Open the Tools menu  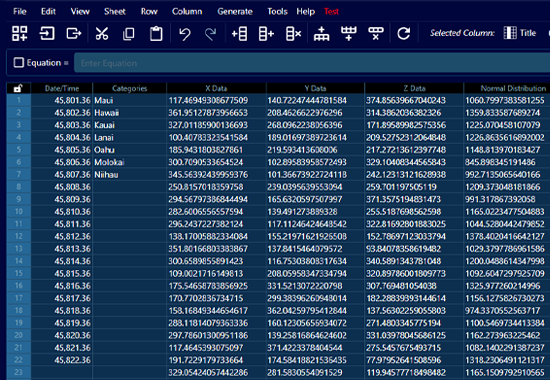pos(277,11)
